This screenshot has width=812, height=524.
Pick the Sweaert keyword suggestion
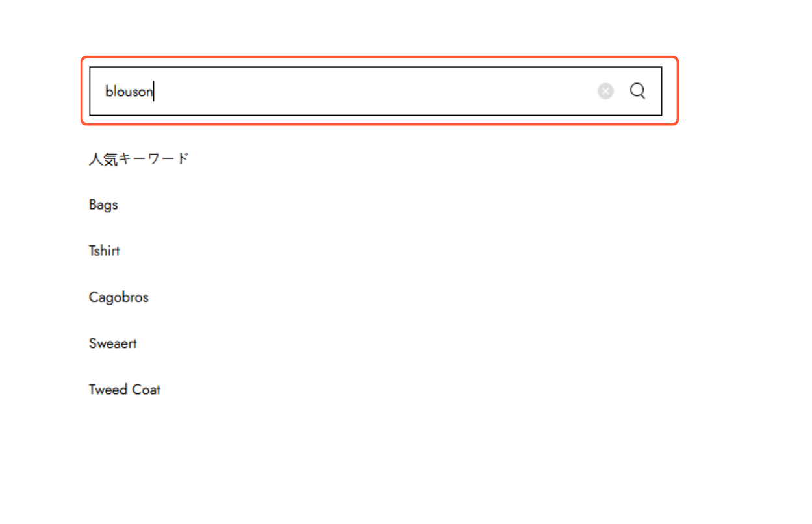(x=112, y=343)
